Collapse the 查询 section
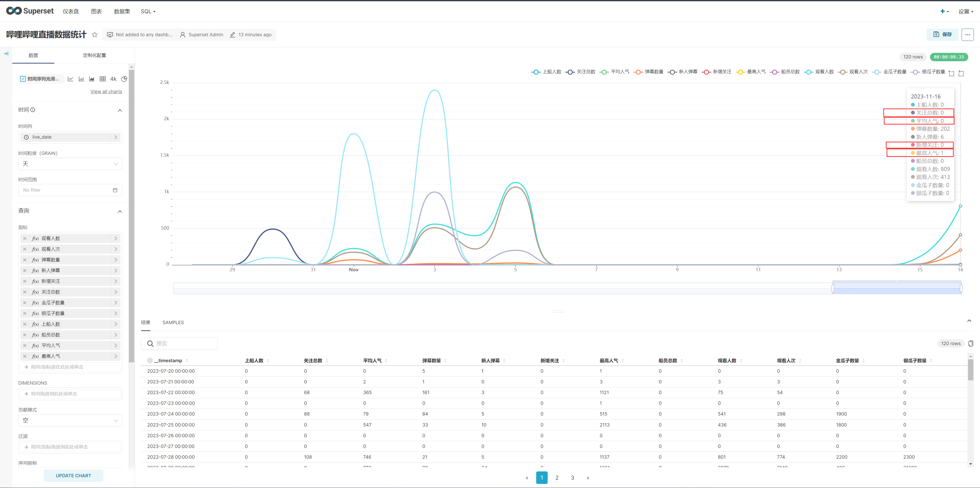Image resolution: width=980 pixels, height=488 pixels. pos(120,212)
